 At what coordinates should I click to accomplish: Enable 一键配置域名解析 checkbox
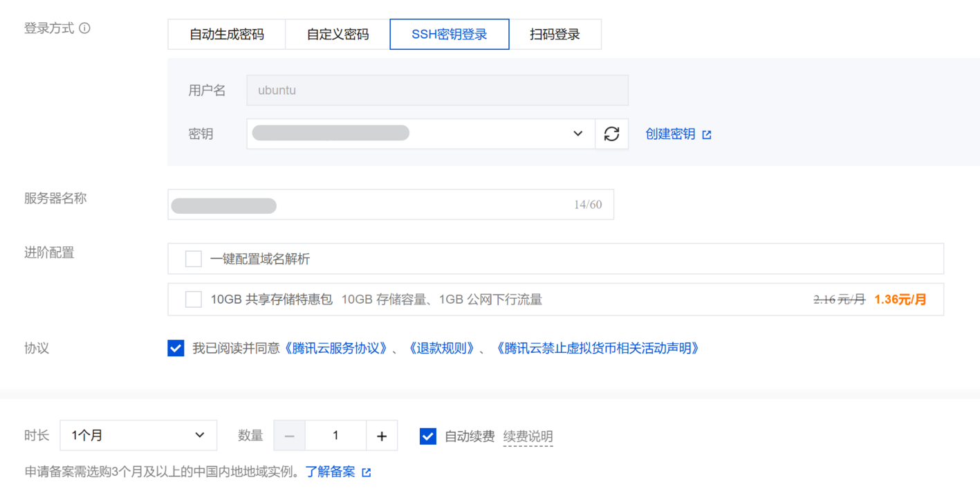(x=194, y=259)
